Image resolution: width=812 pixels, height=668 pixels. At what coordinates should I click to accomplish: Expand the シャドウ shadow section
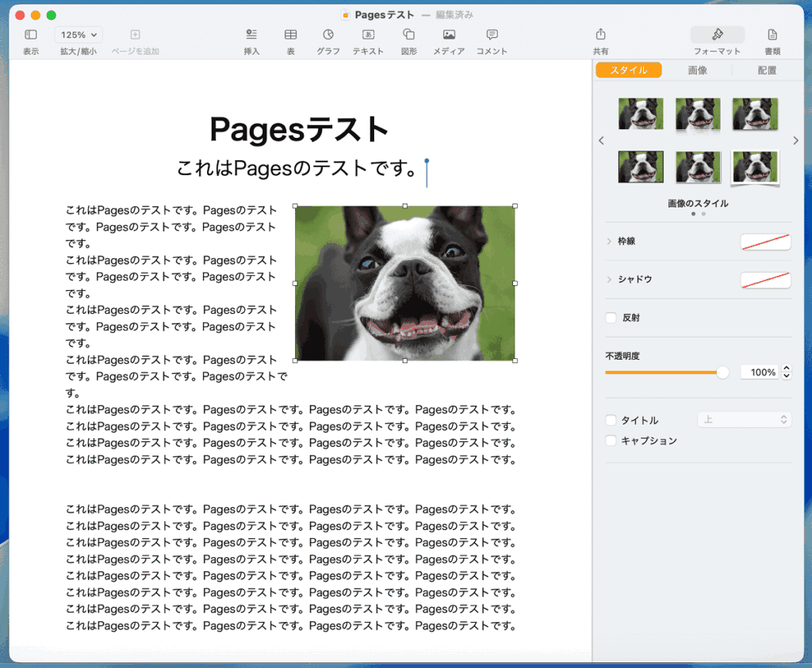[609, 280]
